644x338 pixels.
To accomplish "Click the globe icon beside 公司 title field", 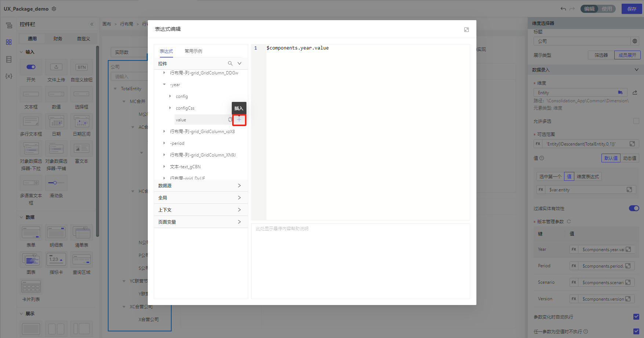I will pyautogui.click(x=634, y=41).
